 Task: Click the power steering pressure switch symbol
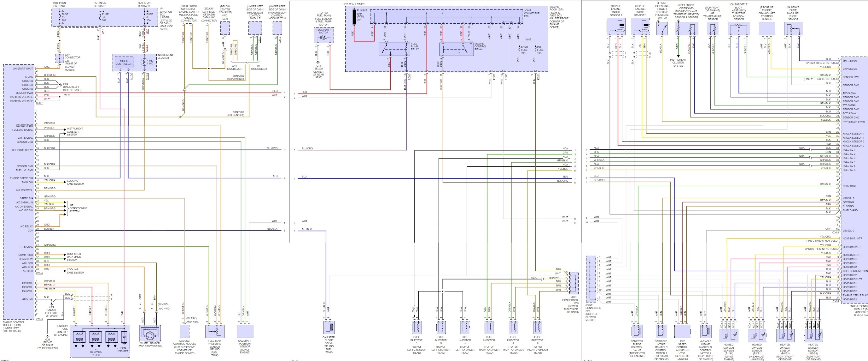point(662,28)
